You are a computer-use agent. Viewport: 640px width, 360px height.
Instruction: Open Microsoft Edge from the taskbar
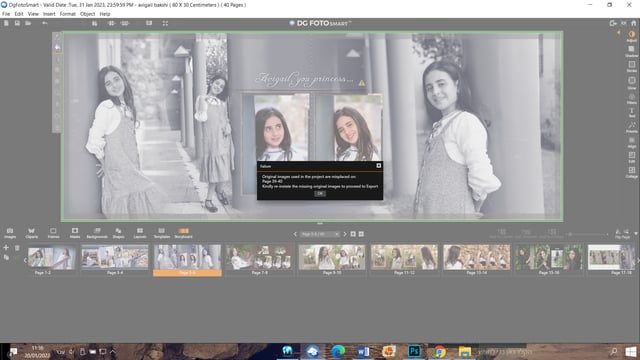point(338,351)
